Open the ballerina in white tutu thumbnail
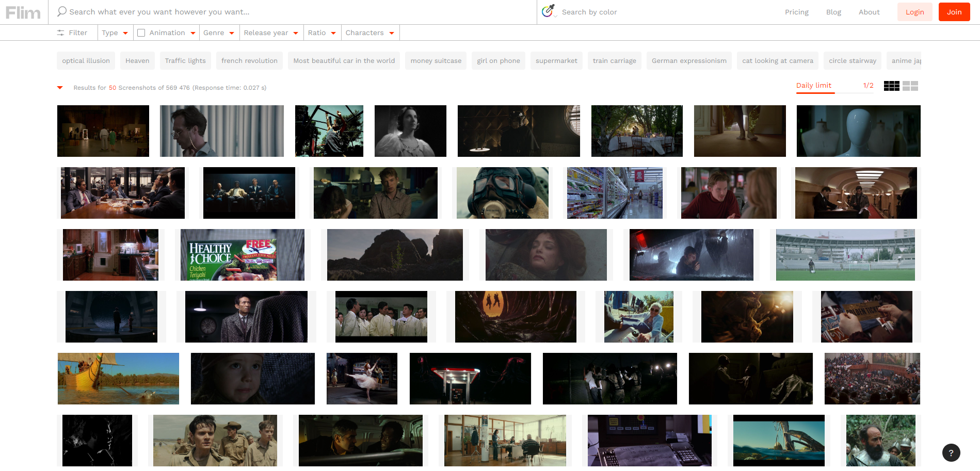Image resolution: width=980 pixels, height=471 pixels. [x=362, y=379]
